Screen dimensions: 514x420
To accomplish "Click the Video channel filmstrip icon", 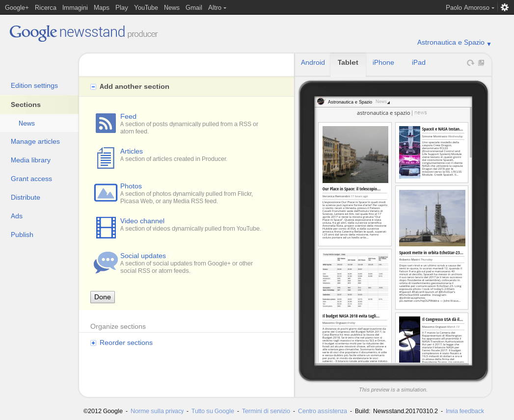I will (x=106, y=227).
